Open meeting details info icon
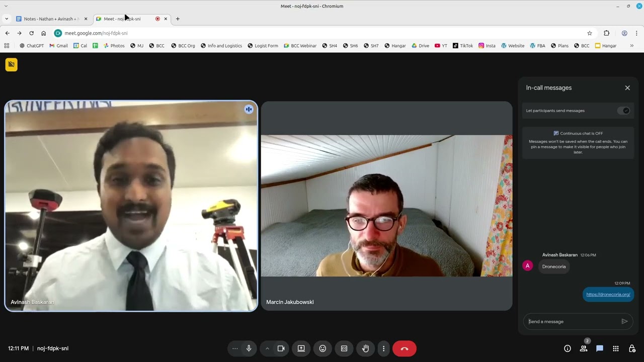This screenshot has height=362, width=644. [x=568, y=348]
